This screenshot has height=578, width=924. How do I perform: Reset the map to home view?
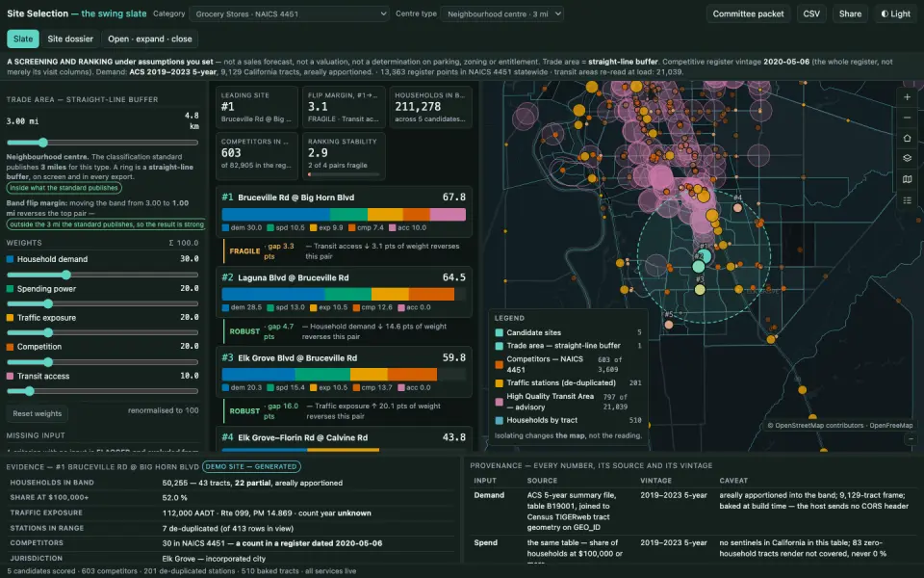click(x=907, y=138)
